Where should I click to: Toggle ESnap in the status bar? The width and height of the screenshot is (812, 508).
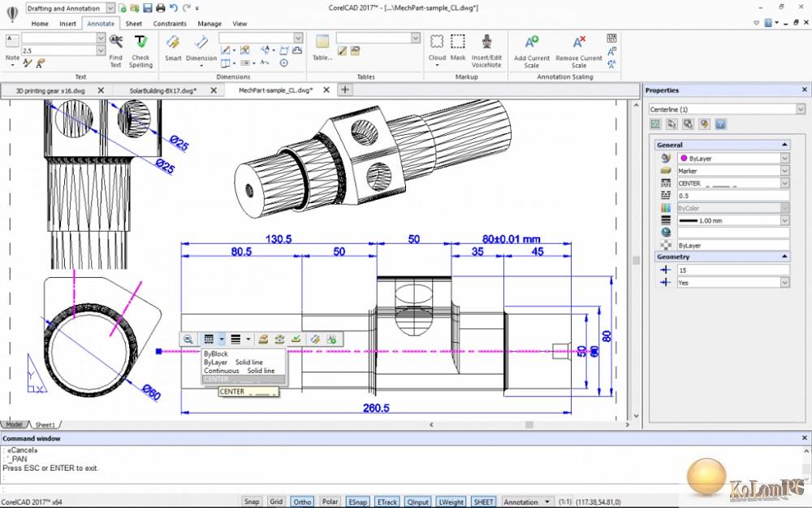point(358,501)
